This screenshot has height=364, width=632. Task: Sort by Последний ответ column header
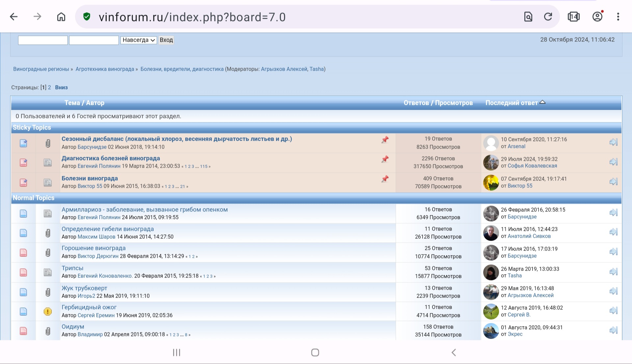coord(512,103)
